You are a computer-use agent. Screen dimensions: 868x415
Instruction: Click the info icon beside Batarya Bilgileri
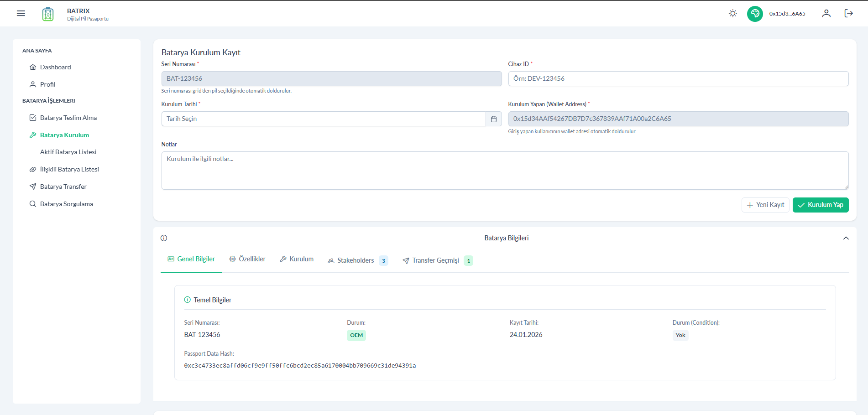tap(164, 238)
